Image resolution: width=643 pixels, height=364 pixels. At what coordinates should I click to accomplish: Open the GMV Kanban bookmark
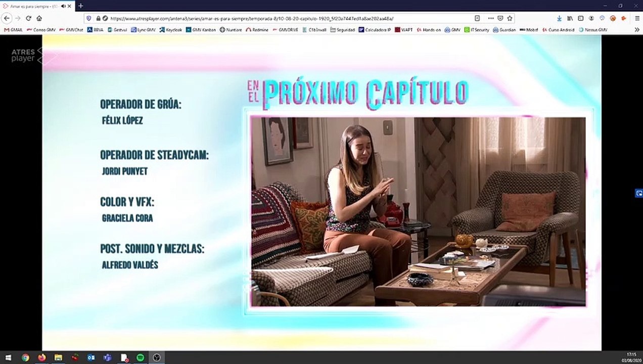[x=201, y=30]
